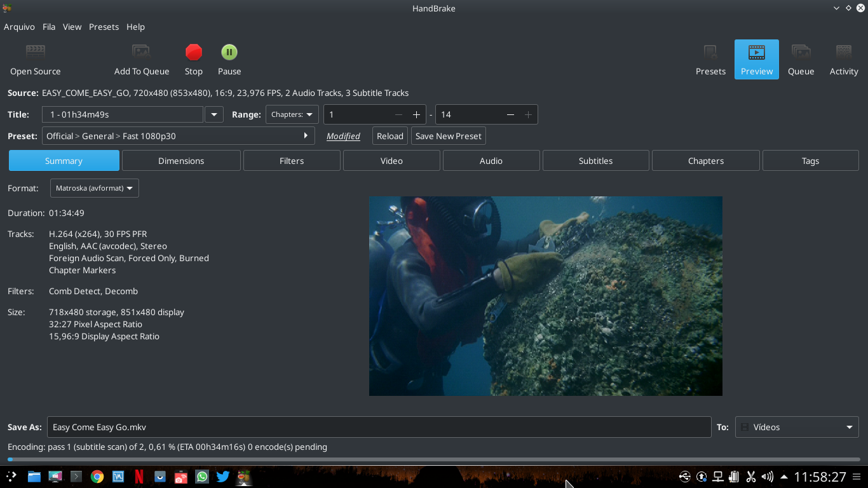Click the Reload preset button
This screenshot has width=868, height=488.
(x=390, y=136)
